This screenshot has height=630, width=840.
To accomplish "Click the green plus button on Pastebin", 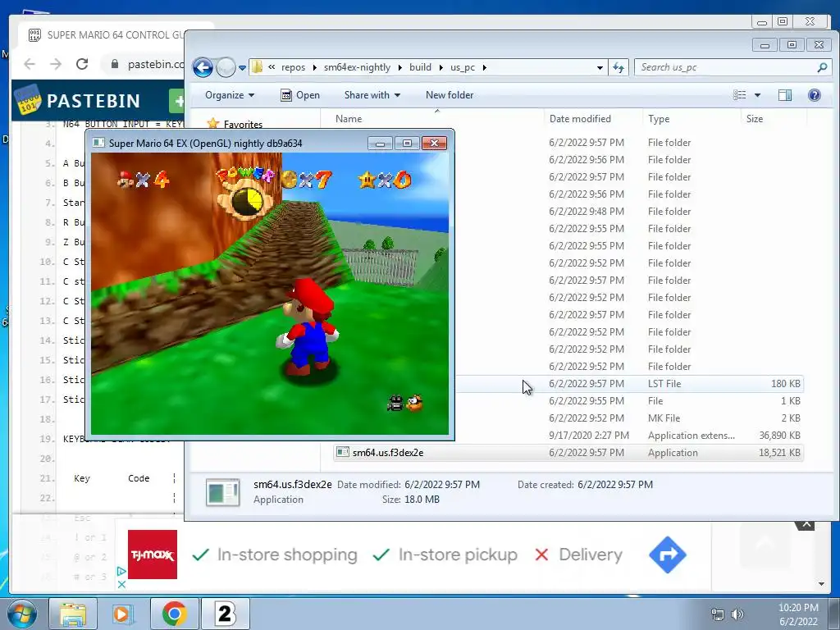I will coord(177,101).
